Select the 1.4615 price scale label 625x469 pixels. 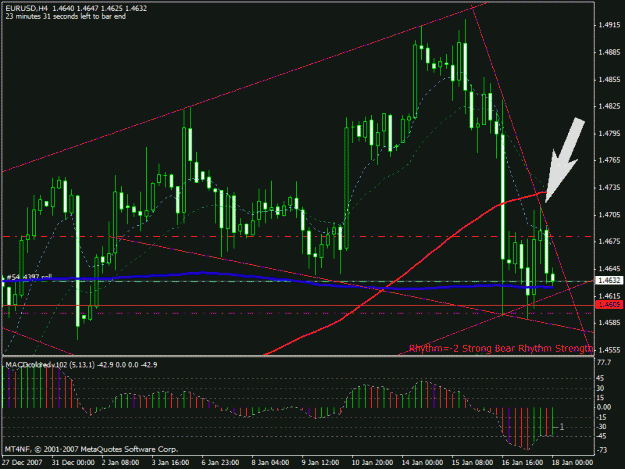coord(609,296)
